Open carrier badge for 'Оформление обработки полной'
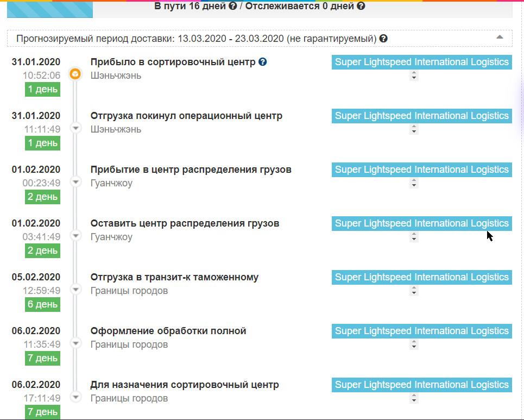The height and width of the screenshot is (420, 524). 422,331
